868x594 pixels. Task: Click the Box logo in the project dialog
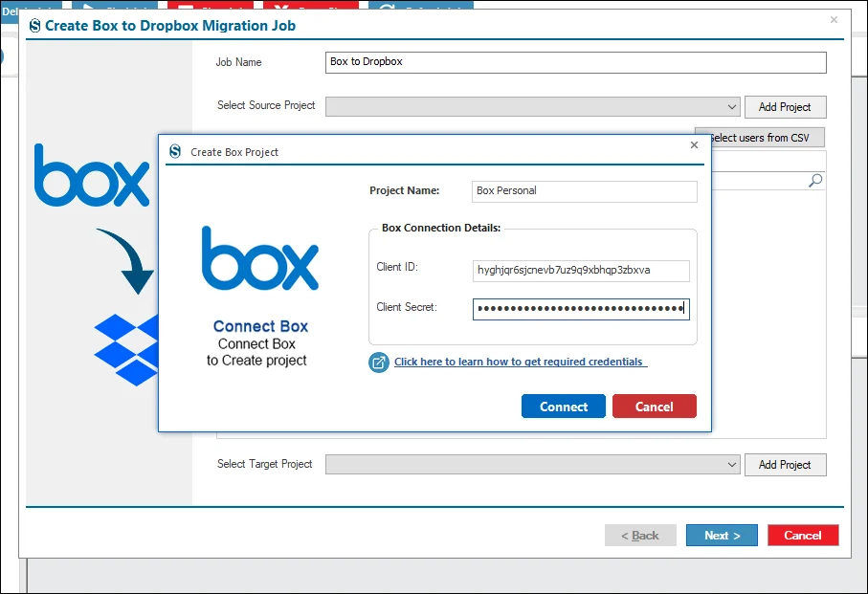260,258
